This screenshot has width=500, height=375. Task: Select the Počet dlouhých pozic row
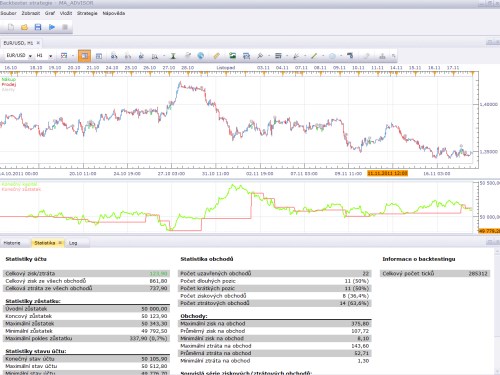pyautogui.click(x=275, y=281)
